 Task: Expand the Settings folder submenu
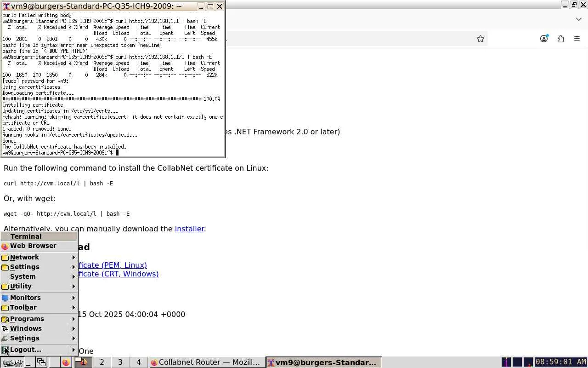39,267
